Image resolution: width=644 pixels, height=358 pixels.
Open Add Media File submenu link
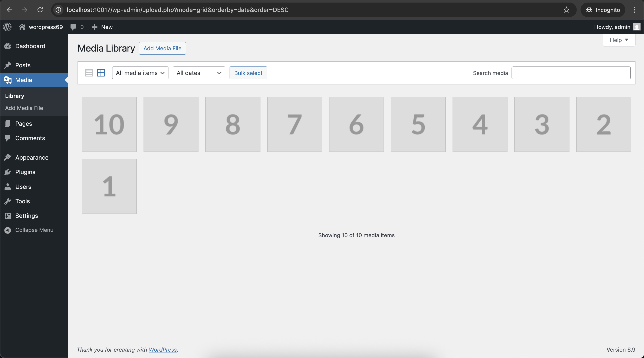[x=24, y=108]
